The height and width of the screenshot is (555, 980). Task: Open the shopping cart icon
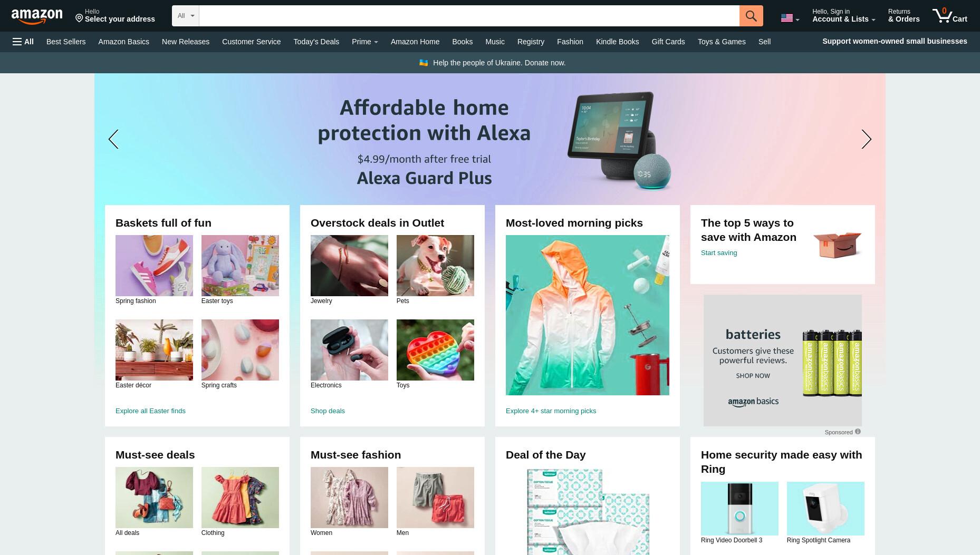coord(949,15)
